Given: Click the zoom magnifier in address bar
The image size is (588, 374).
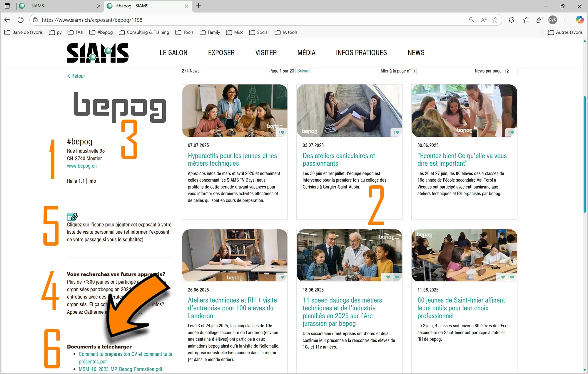Looking at the screenshot, I should pos(472,20).
